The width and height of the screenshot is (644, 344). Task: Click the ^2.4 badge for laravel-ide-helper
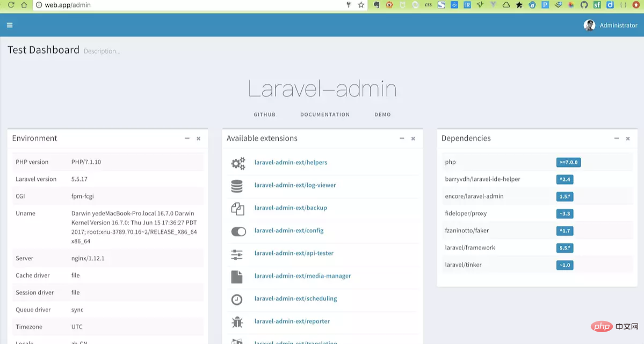click(x=565, y=179)
